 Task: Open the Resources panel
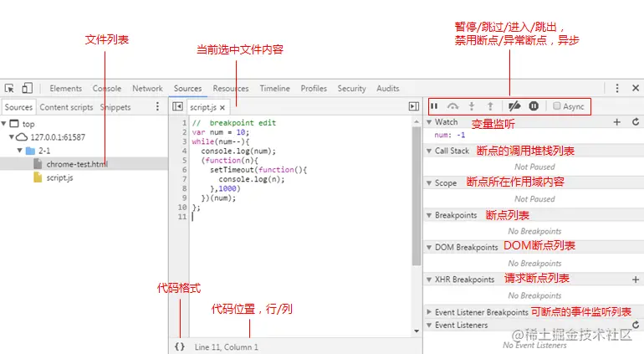230,89
